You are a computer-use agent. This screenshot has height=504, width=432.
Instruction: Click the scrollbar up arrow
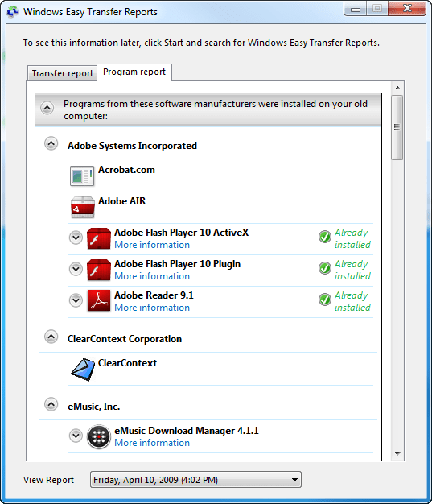point(397,88)
